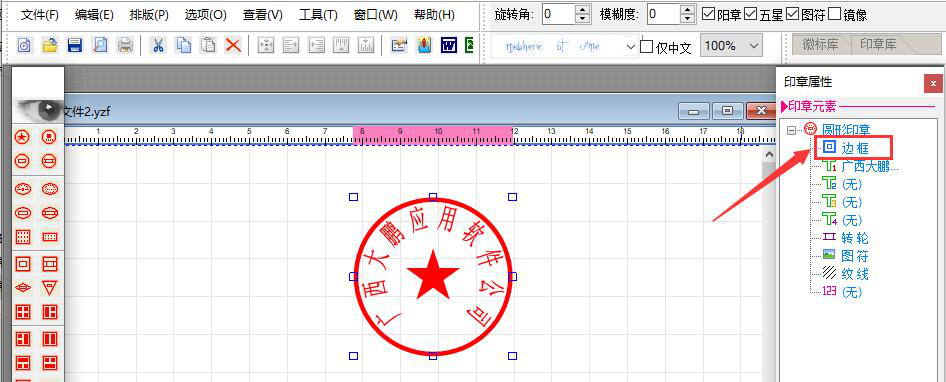Open the 查看(V) menu
This screenshot has width=946, height=382.
[x=262, y=14]
